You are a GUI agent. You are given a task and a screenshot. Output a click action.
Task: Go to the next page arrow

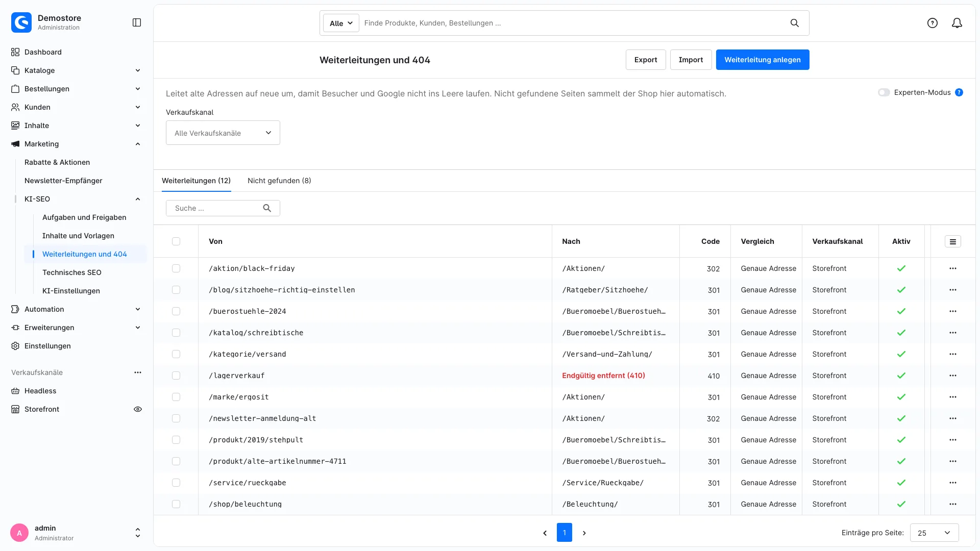584,533
